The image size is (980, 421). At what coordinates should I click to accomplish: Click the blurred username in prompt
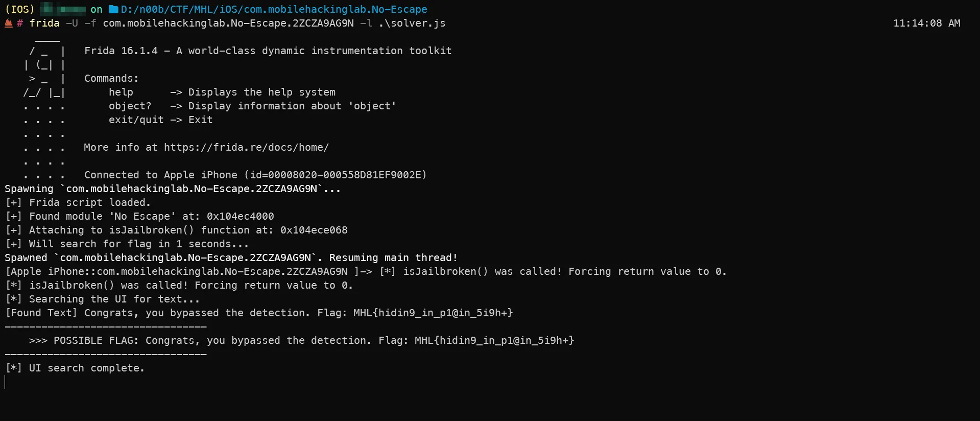[63, 9]
